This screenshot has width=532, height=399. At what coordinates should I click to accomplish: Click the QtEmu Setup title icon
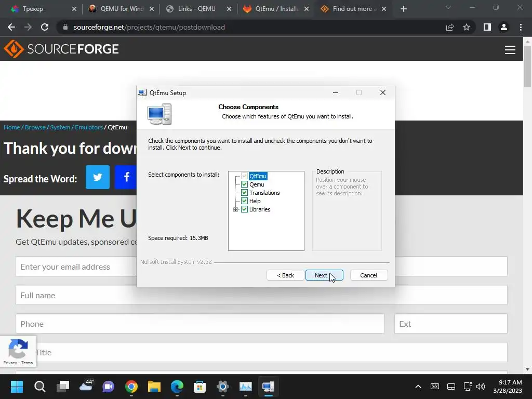[142, 92]
